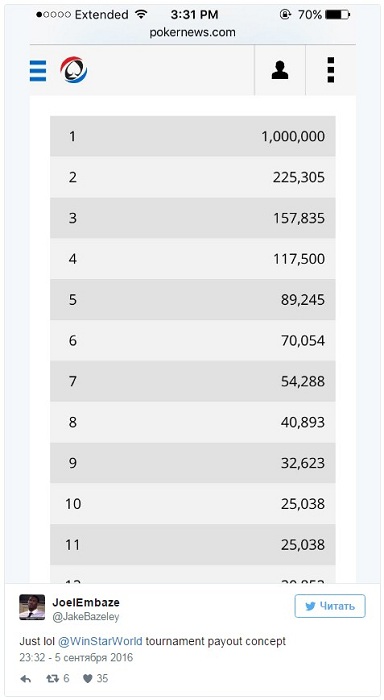This screenshot has width=384, height=700.
Task: Open the vertical three-dot options menu
Action: [330, 70]
